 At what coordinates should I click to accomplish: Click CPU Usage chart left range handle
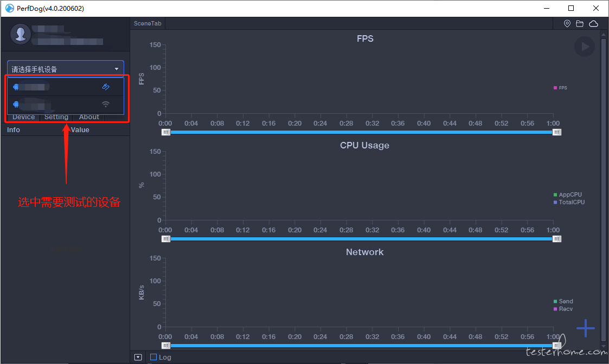tap(166, 239)
